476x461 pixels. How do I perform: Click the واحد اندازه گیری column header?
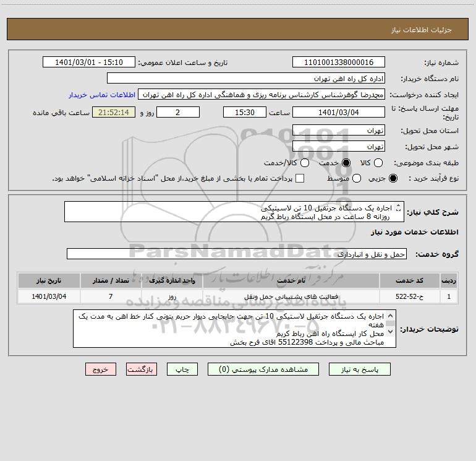click(172, 280)
